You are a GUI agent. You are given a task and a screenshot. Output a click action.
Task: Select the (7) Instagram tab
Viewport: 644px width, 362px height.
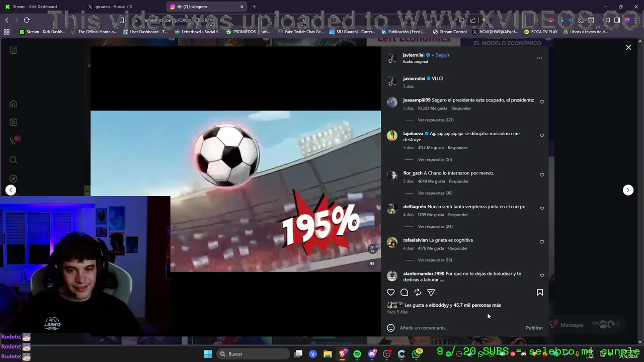[x=206, y=7]
